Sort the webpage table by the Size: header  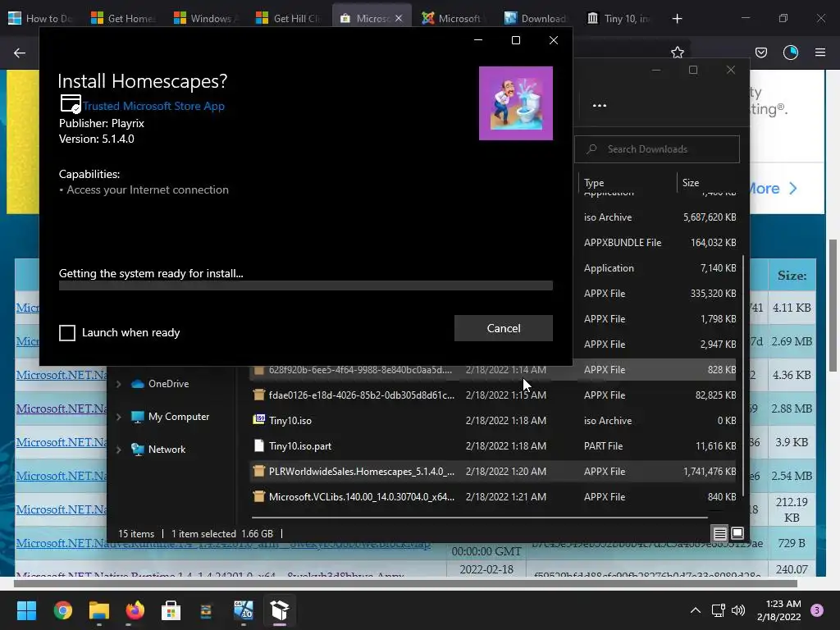792,276
